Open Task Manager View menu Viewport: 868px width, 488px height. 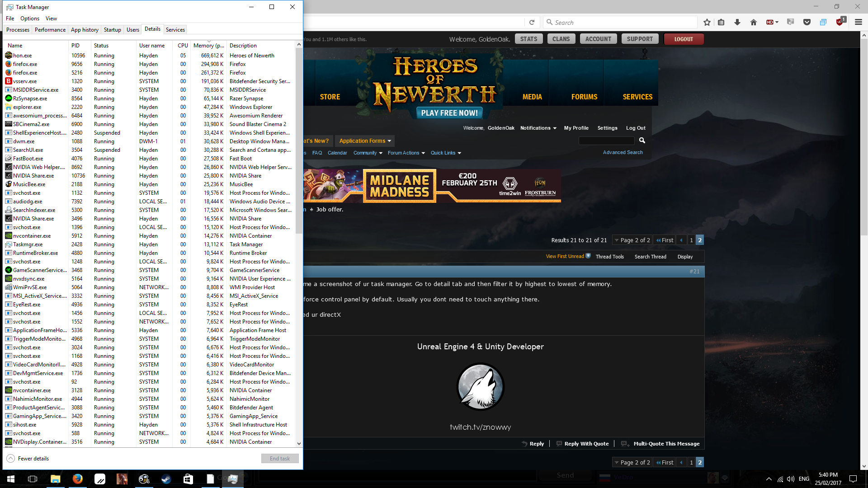click(x=51, y=19)
